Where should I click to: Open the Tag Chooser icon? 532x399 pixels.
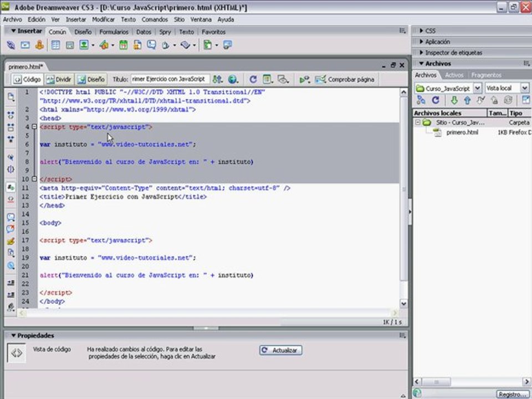[x=227, y=45]
